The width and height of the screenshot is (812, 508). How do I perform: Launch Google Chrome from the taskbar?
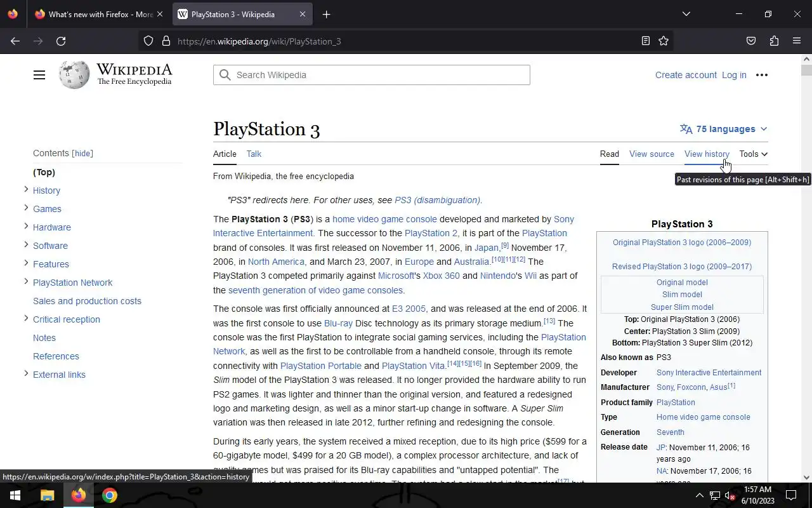pyautogui.click(x=110, y=495)
